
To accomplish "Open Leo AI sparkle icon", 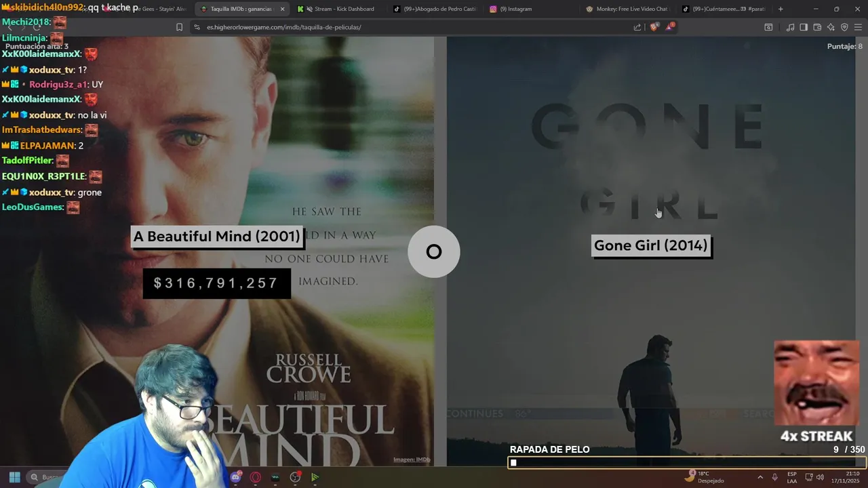I will (831, 27).
